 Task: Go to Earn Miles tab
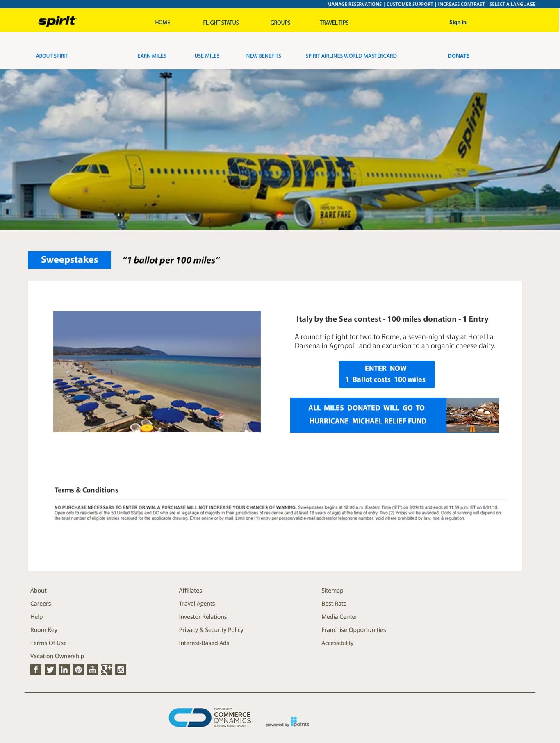point(152,56)
